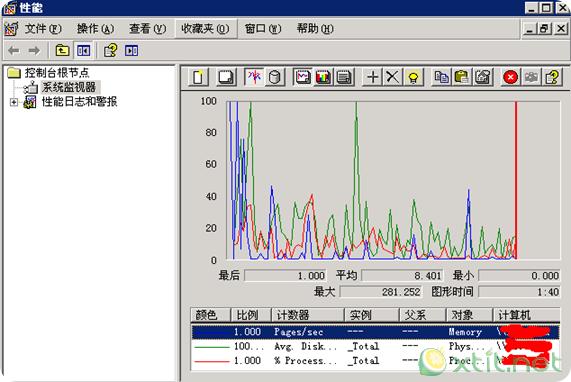Viewport: 571px width, 382px height.
Task: Open the 收藏夹(O) menu
Action: pos(205,28)
